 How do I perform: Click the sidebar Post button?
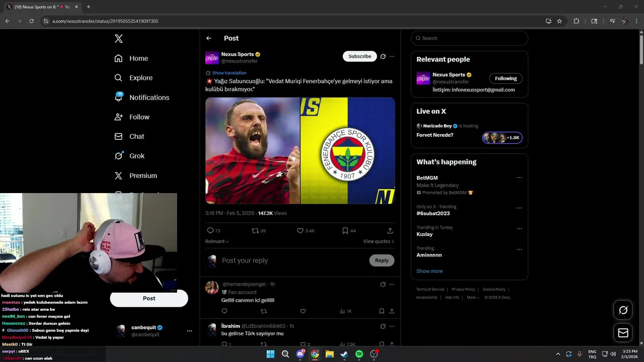[149, 298]
